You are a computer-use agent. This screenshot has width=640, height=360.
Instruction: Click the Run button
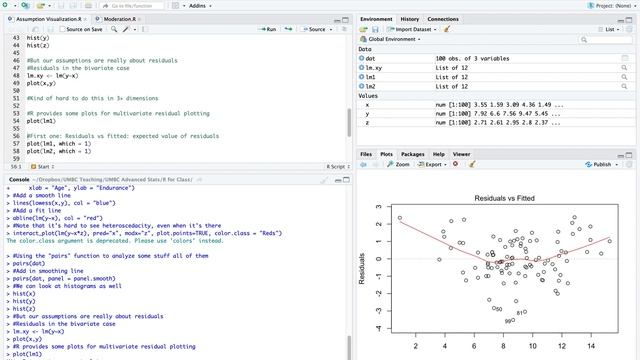point(267,29)
